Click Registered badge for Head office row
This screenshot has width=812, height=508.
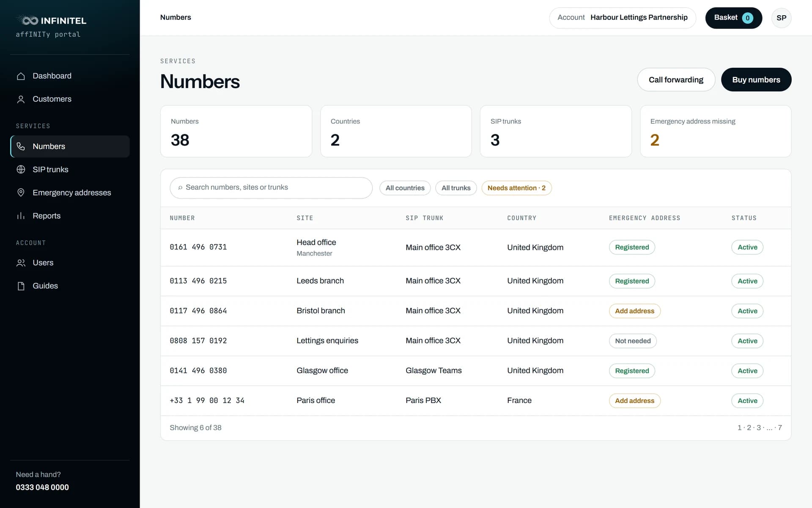(x=632, y=247)
